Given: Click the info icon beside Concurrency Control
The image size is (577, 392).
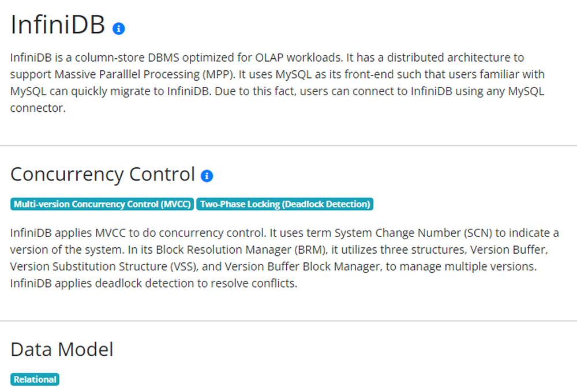Looking at the screenshot, I should pyautogui.click(x=207, y=176).
